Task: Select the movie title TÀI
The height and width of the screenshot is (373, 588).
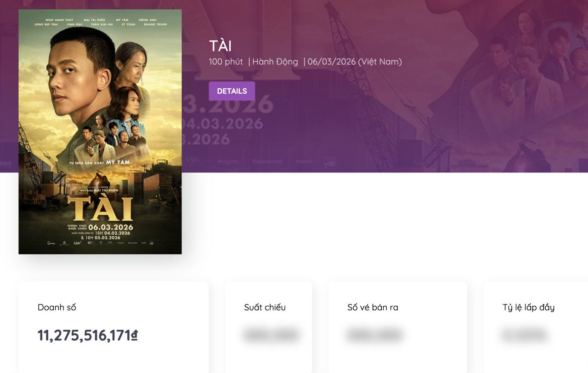Action: 220,45
